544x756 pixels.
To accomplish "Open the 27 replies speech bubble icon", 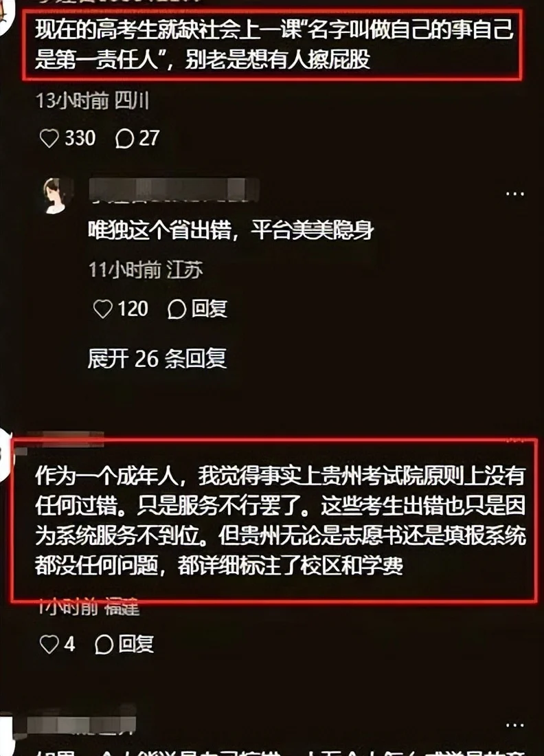I will coord(124,138).
